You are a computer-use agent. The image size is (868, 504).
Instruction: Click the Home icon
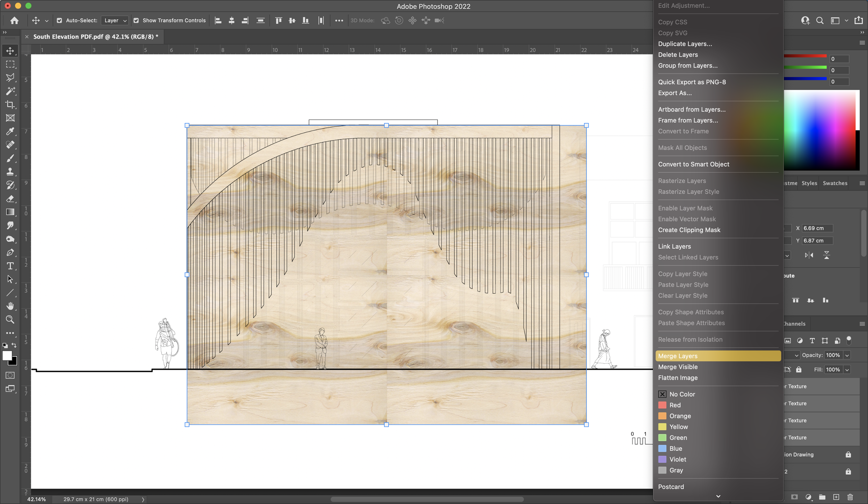pyautogui.click(x=14, y=20)
